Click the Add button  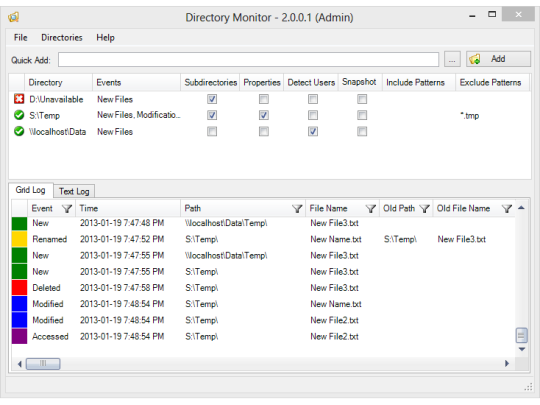pyautogui.click(x=498, y=59)
